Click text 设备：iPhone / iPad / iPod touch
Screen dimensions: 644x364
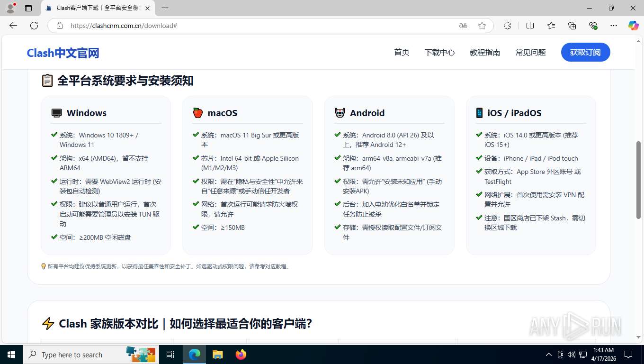coord(531,158)
